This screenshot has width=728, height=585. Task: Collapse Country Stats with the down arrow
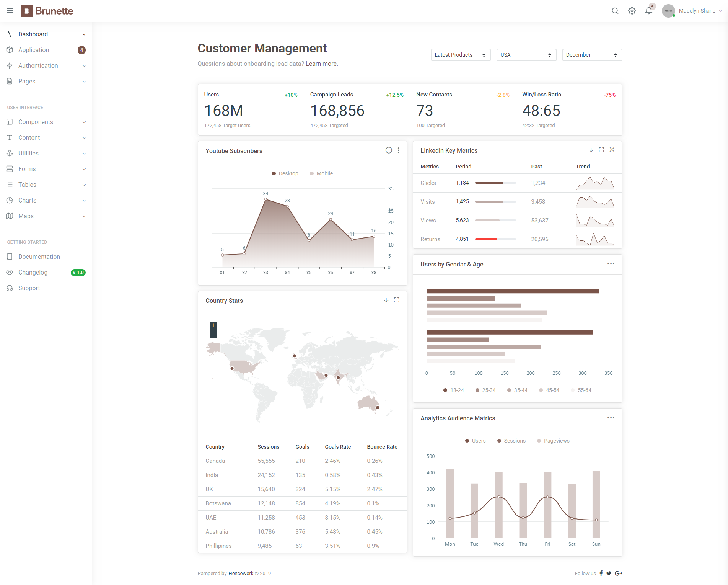click(x=386, y=300)
